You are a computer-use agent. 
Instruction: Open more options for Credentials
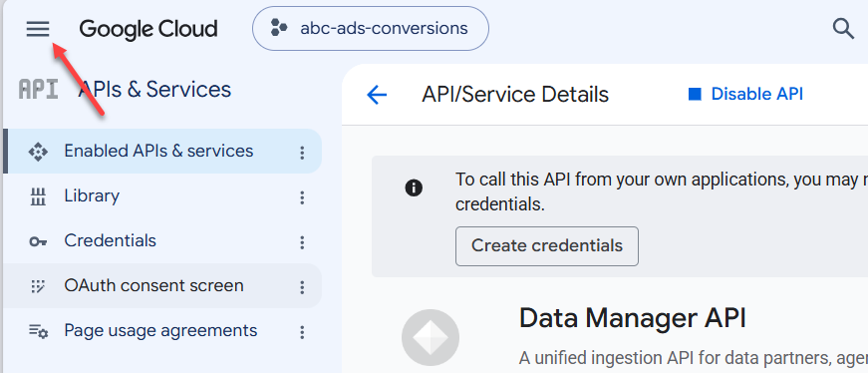click(x=302, y=242)
